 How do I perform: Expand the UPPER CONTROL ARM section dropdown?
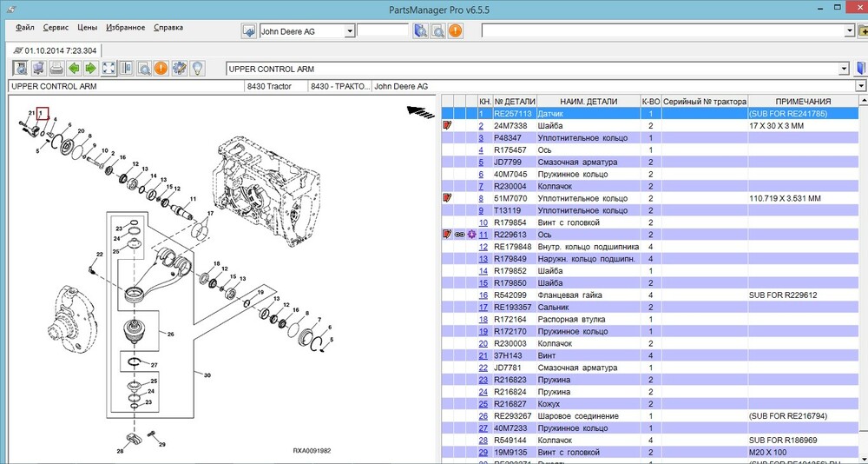(x=844, y=69)
